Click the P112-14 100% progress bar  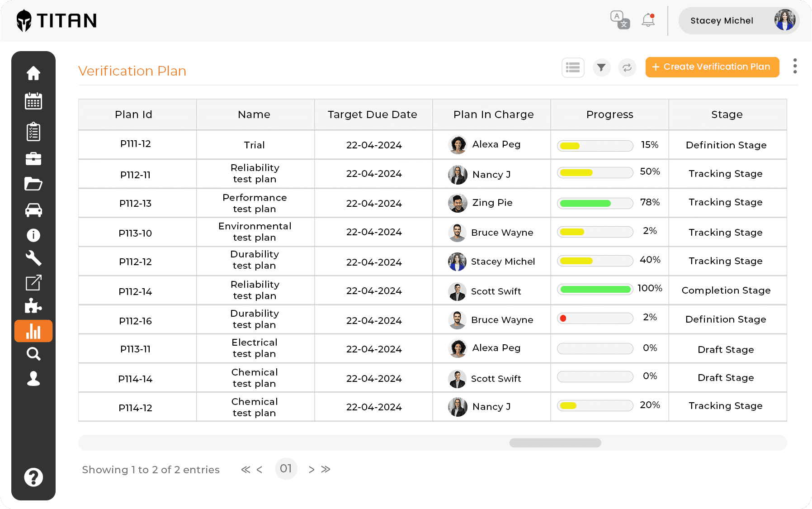[595, 290]
